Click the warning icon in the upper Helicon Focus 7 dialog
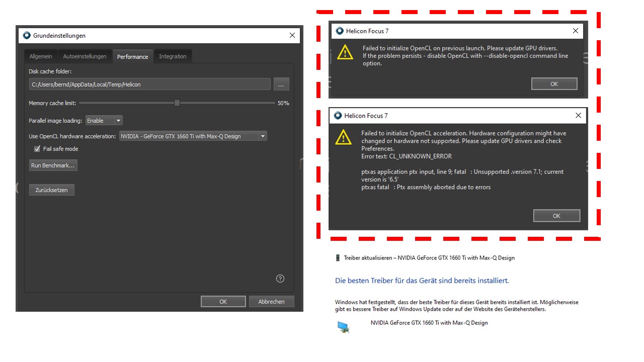The height and width of the screenshot is (362, 644). (x=345, y=52)
